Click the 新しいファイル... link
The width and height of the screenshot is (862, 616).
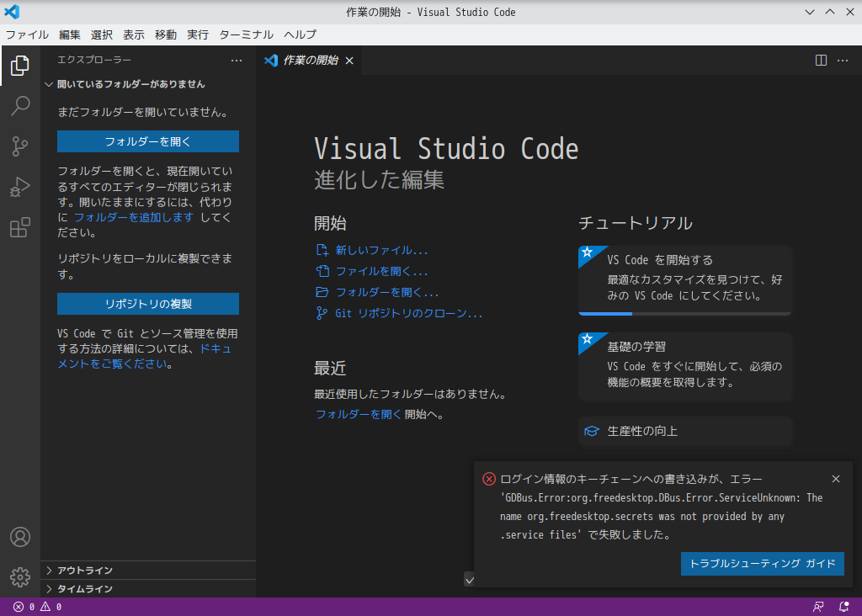(381, 250)
